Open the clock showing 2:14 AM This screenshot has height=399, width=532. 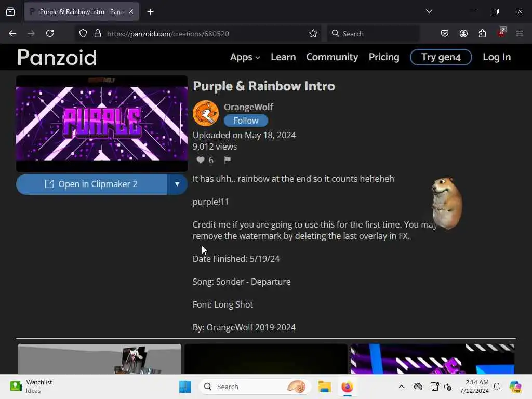point(474,387)
